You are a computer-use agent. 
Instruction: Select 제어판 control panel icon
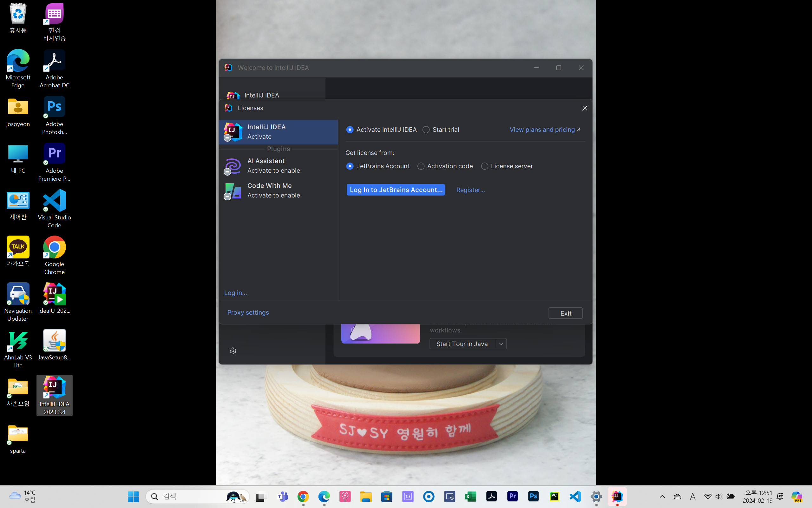point(18,206)
